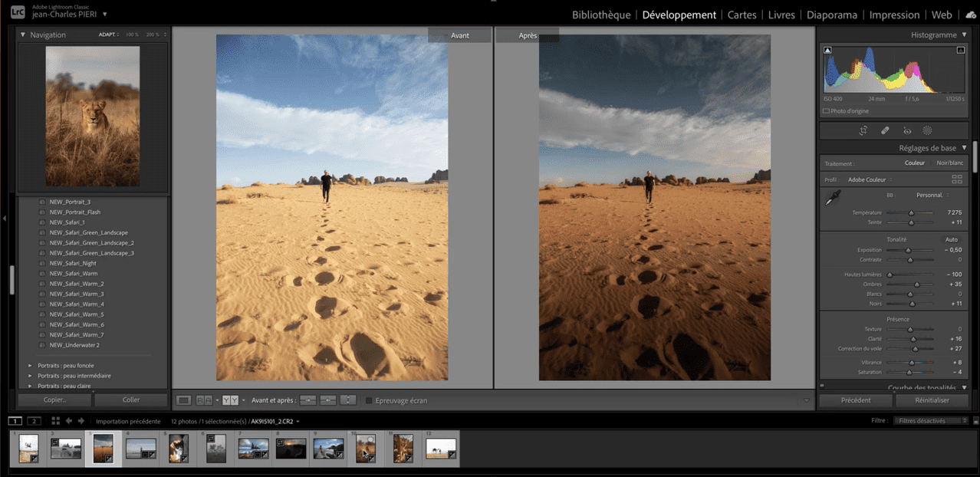The width and height of the screenshot is (980, 477).
Task: Click the Before/After Y|Y view icon
Action: [230, 400]
